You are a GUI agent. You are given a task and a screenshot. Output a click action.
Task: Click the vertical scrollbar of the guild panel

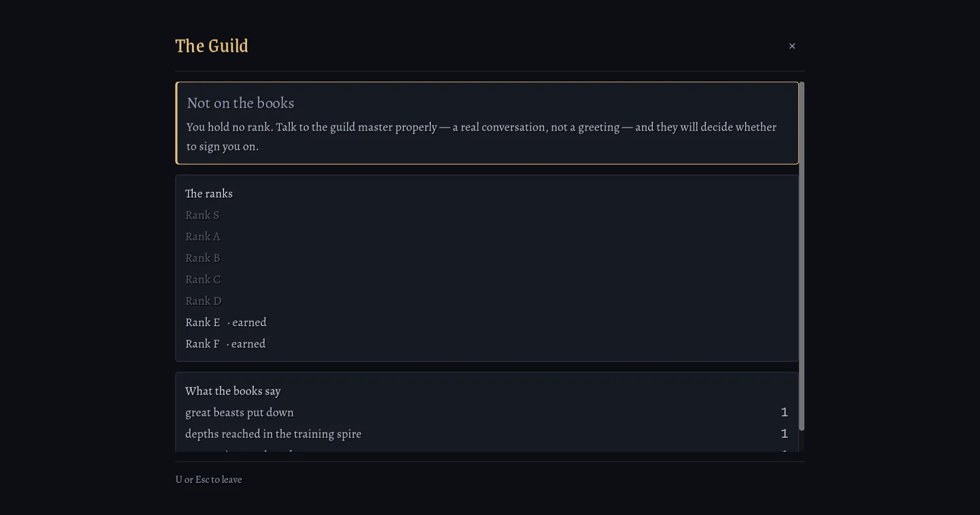[x=801, y=256]
